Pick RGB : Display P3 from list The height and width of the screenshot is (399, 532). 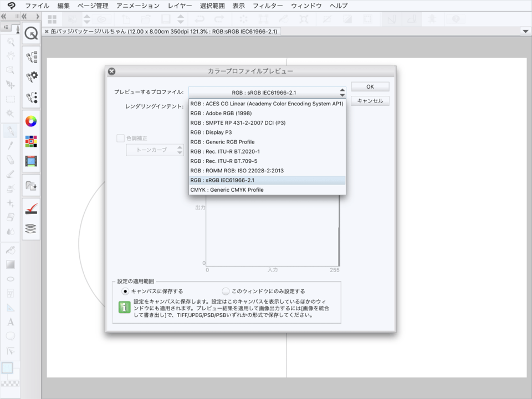tap(211, 132)
